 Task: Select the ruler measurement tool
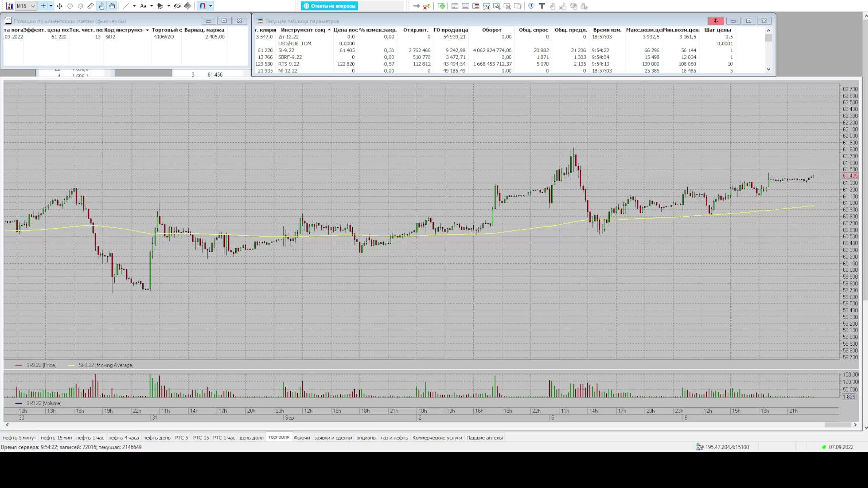pos(91,6)
